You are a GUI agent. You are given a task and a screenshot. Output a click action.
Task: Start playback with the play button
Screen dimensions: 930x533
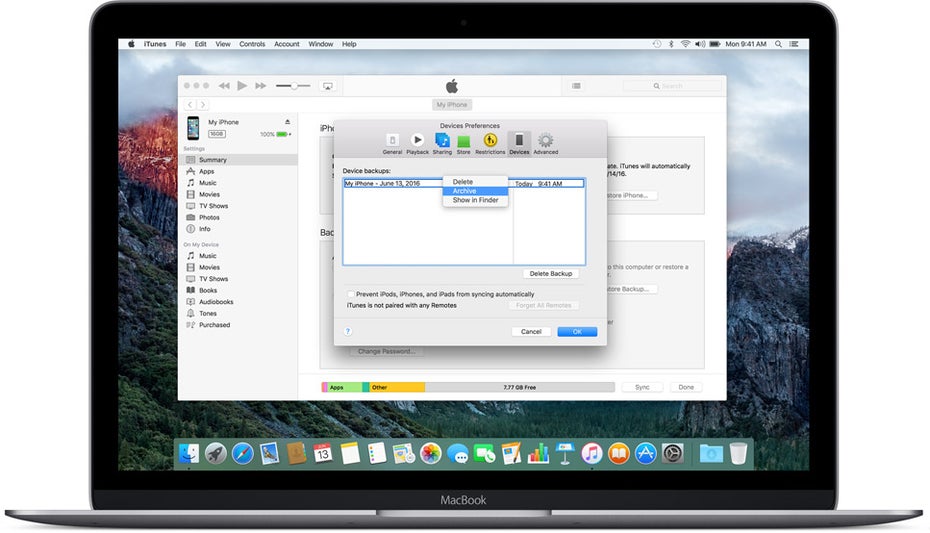click(242, 86)
